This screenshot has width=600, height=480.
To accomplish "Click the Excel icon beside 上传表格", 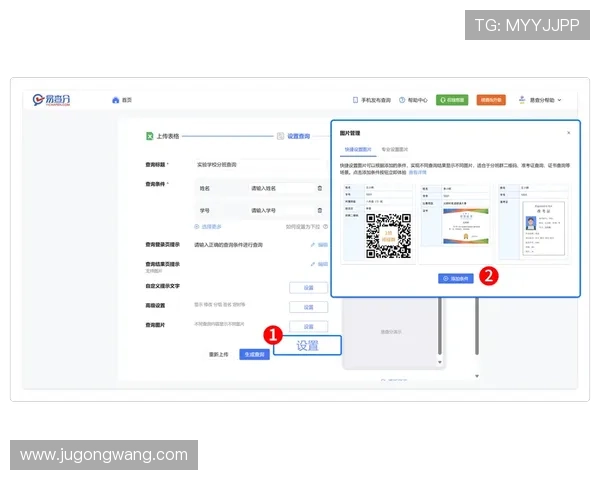I will [x=150, y=136].
